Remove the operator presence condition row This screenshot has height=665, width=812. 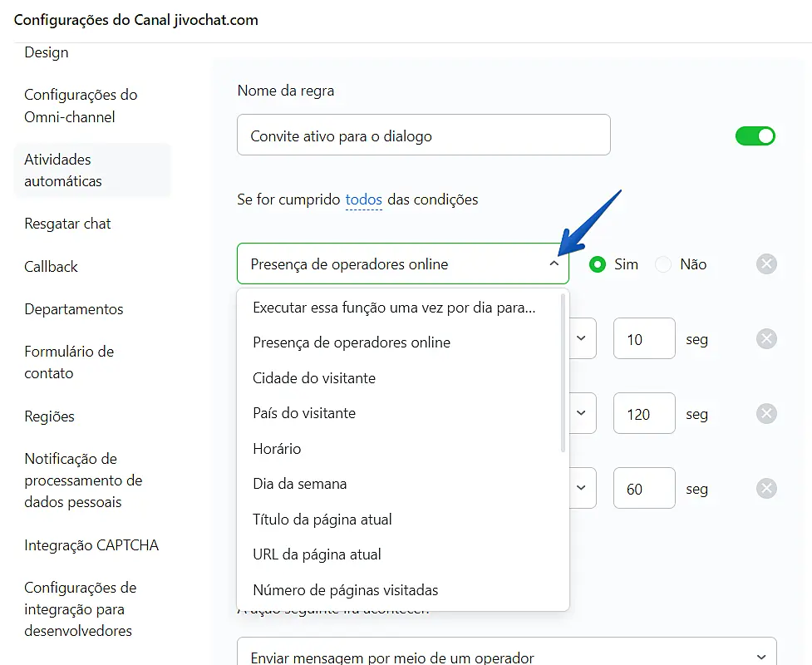click(766, 264)
